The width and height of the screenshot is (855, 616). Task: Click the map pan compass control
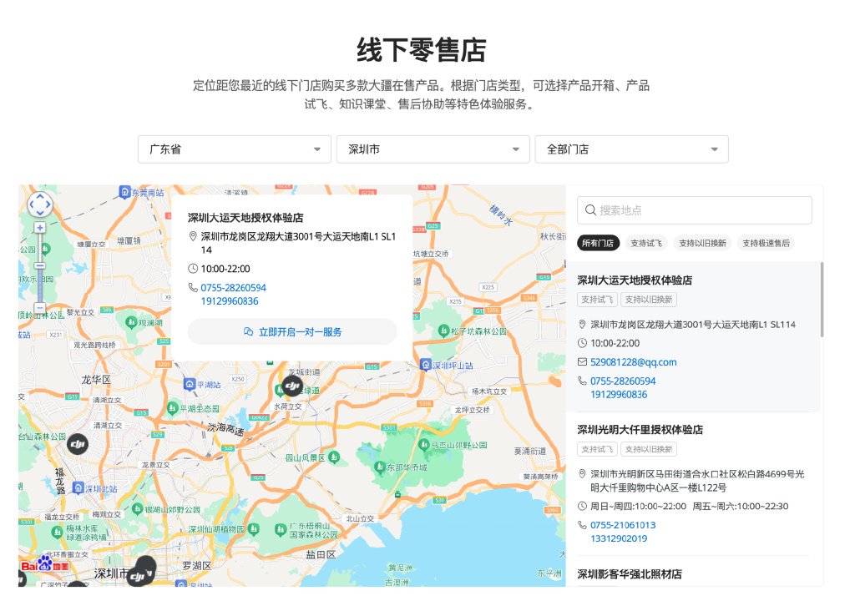pos(40,205)
